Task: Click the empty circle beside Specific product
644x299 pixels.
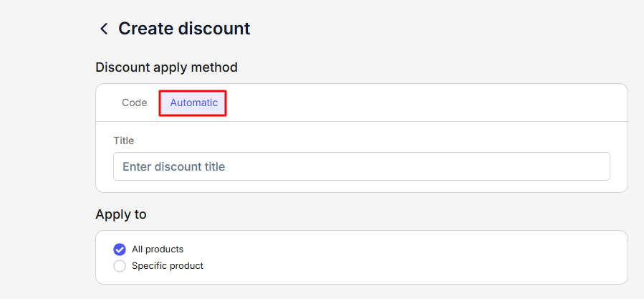Action: click(120, 266)
